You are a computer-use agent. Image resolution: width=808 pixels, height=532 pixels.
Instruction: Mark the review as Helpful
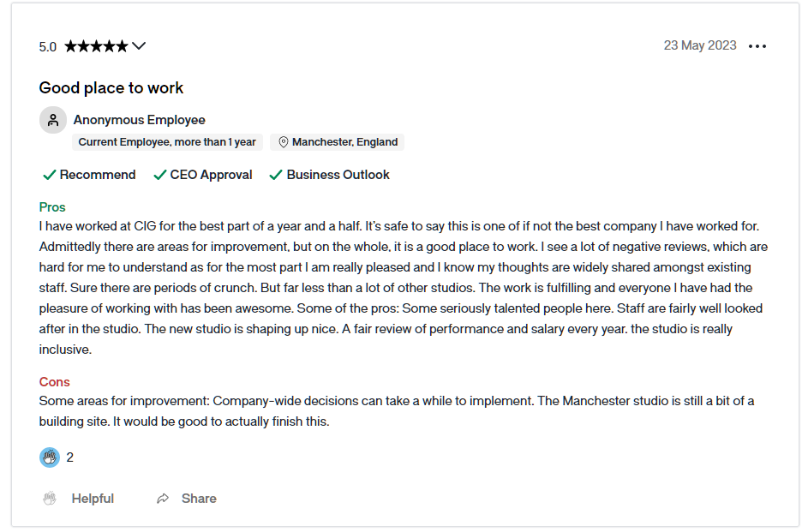point(78,499)
